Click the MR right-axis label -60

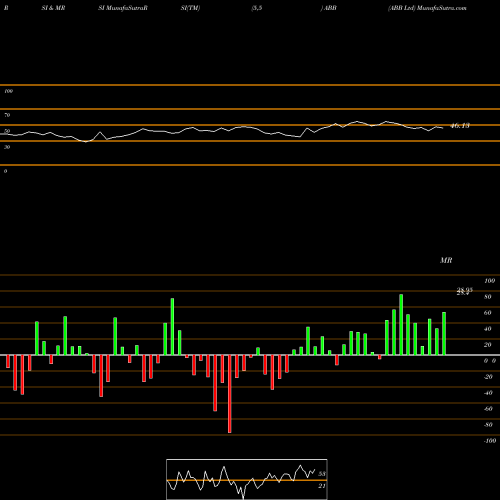tap(488, 409)
